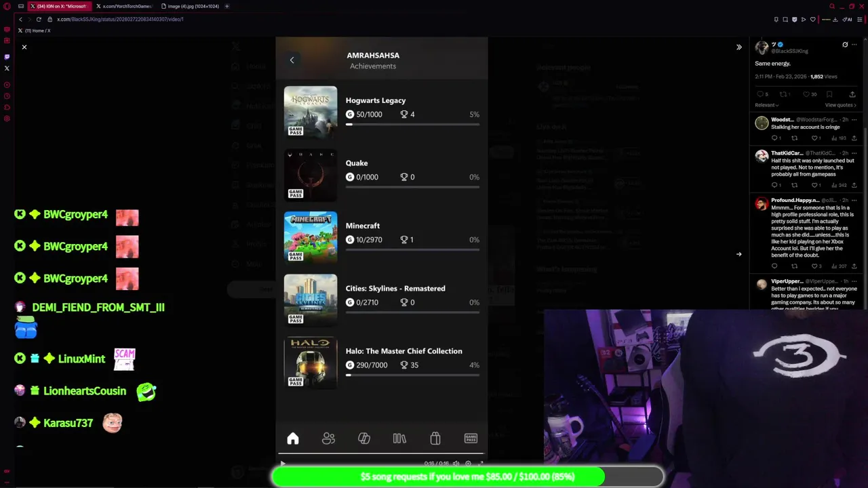Mute the video using the speaker icon
Image resolution: width=868 pixels, height=488 pixels.
[456, 464]
